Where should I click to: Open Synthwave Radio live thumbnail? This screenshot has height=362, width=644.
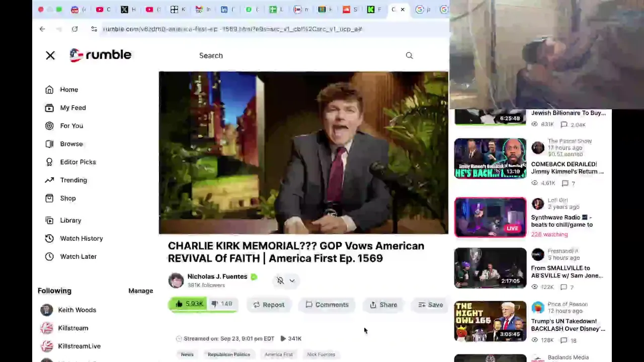pyautogui.click(x=491, y=217)
